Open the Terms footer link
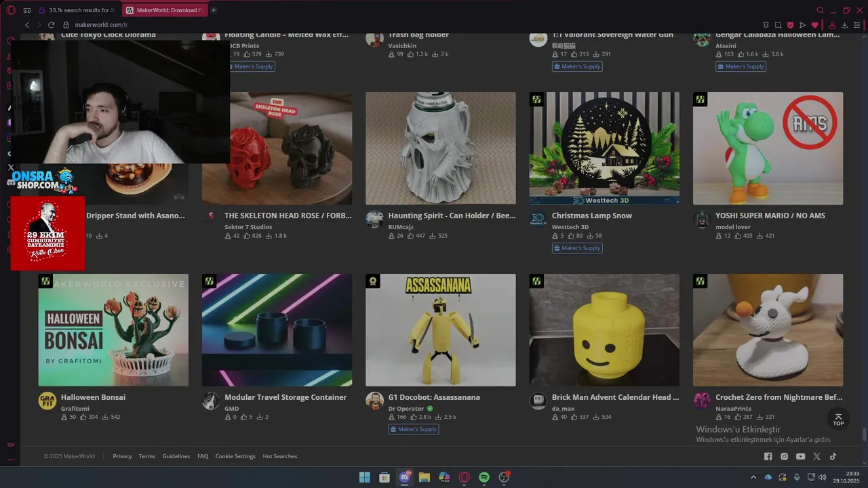The width and height of the screenshot is (868, 488). (147, 456)
